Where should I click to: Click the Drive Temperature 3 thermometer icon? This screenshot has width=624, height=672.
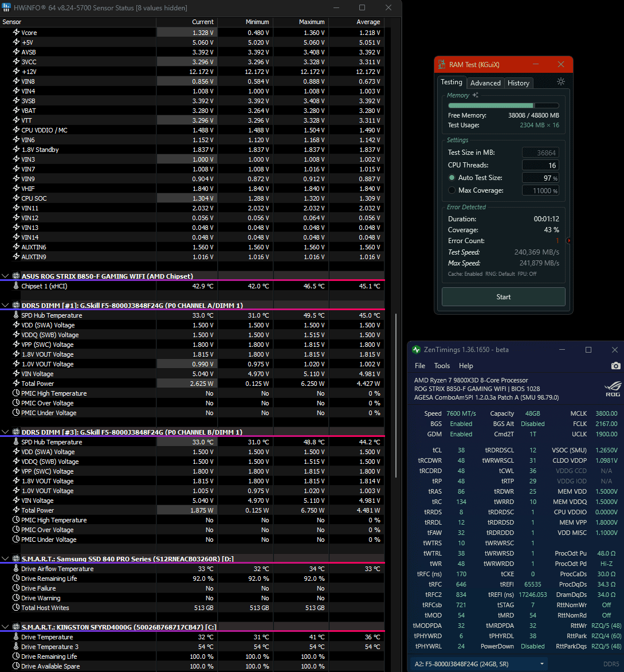click(16, 646)
